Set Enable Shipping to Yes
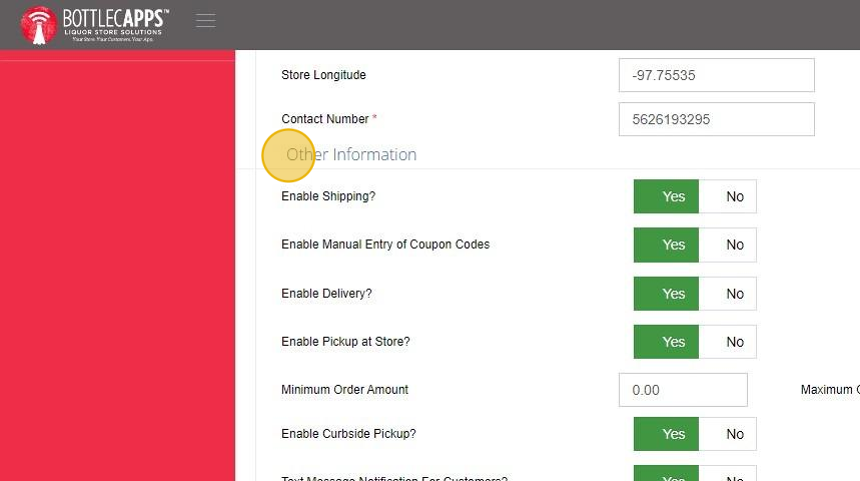Image resolution: width=860 pixels, height=481 pixels. tap(666, 196)
